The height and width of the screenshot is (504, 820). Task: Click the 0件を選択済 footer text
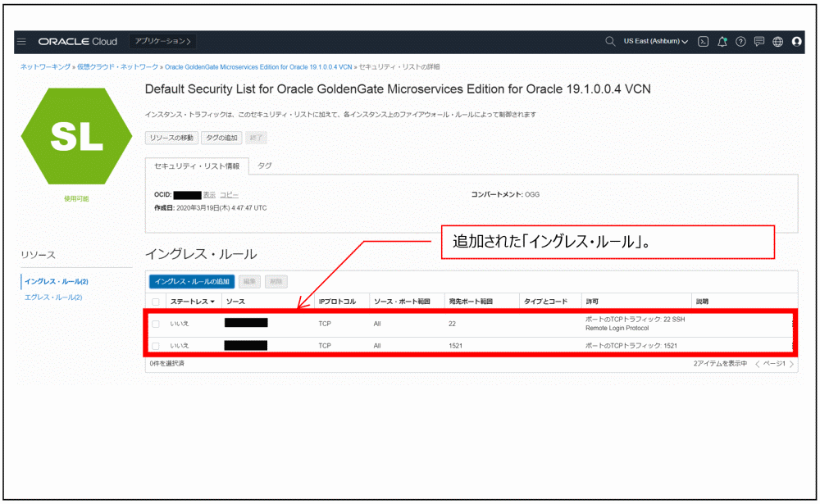[x=166, y=363]
